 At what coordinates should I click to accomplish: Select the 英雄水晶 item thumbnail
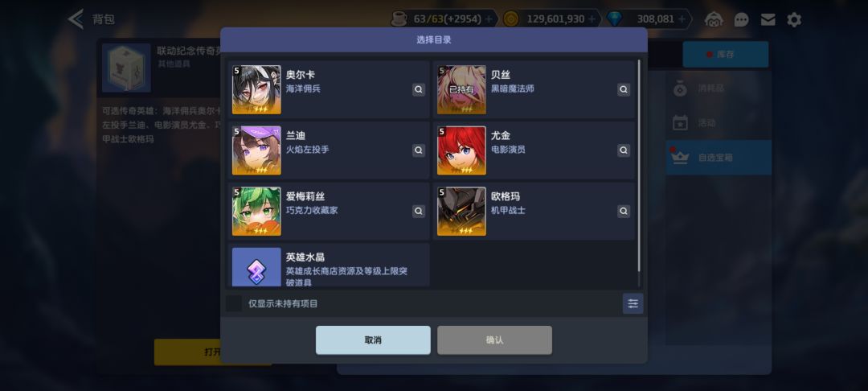(x=256, y=267)
